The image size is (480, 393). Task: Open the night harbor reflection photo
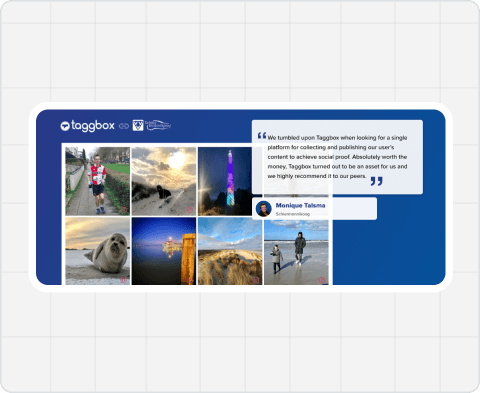point(164,251)
